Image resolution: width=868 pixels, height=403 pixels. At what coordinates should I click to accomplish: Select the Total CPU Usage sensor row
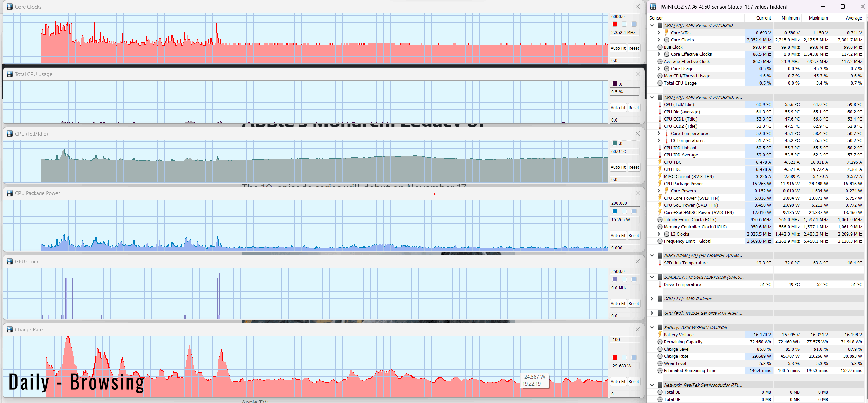pyautogui.click(x=756, y=83)
